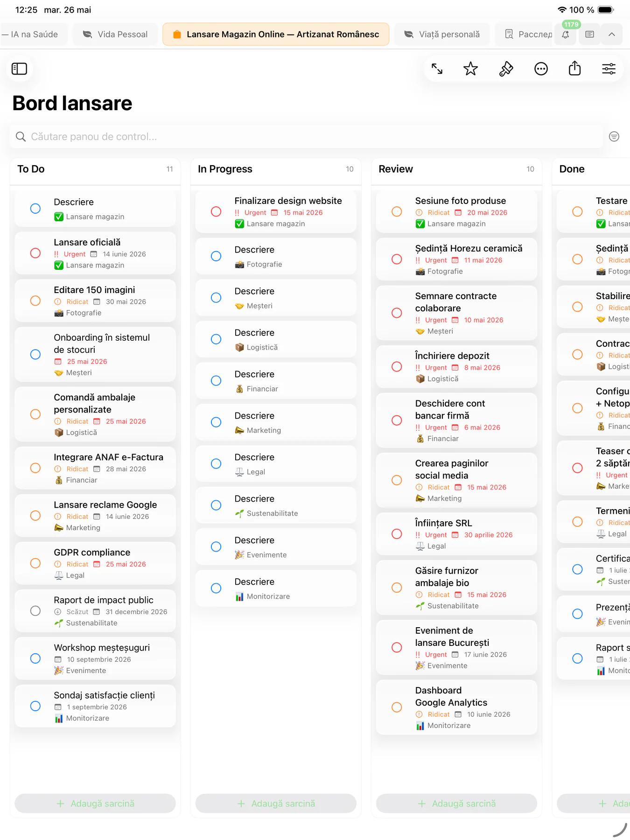This screenshot has width=630, height=840.
Task: Check Finalizare design website task circle
Action: [x=216, y=211]
